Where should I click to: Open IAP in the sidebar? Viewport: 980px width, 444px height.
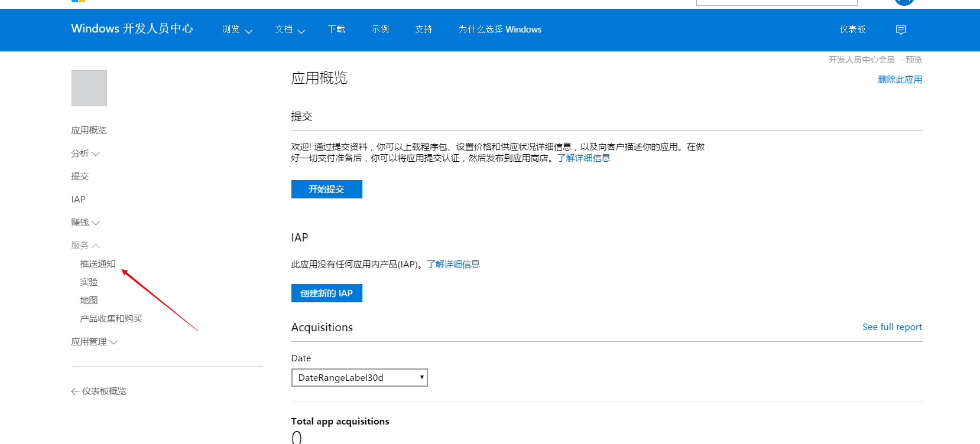click(79, 200)
